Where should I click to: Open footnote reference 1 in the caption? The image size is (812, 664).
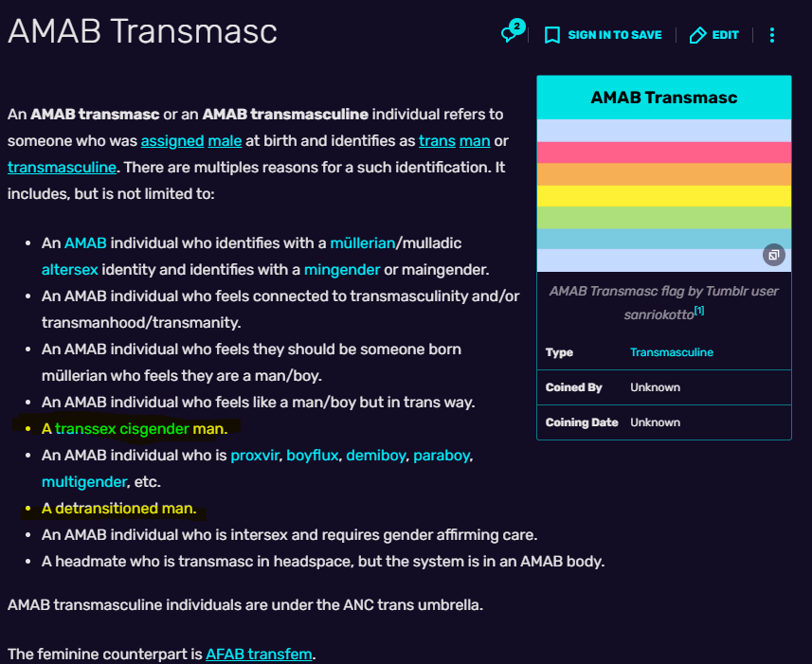(x=699, y=310)
